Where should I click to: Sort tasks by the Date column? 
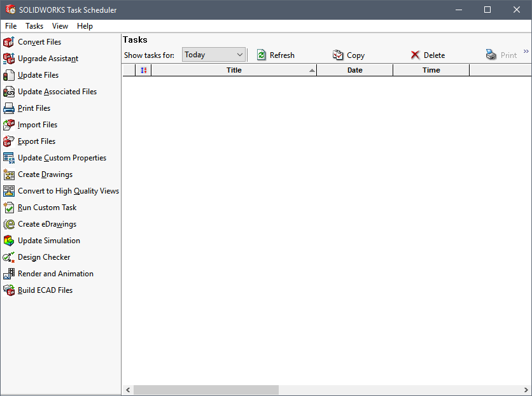[x=355, y=70]
